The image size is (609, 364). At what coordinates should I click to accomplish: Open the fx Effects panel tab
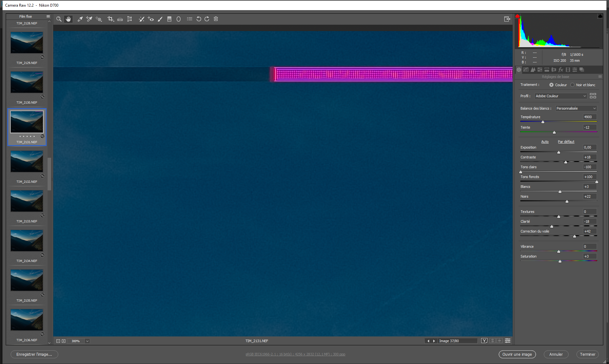tap(561, 70)
